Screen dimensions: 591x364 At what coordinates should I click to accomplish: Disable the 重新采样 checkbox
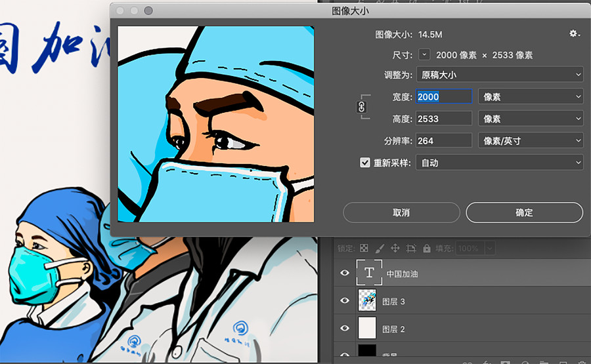pos(364,163)
